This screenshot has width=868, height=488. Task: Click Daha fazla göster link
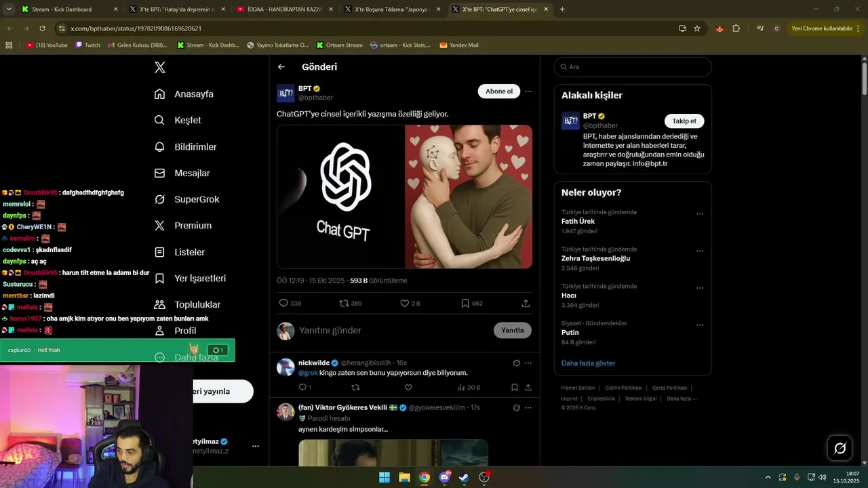(588, 363)
